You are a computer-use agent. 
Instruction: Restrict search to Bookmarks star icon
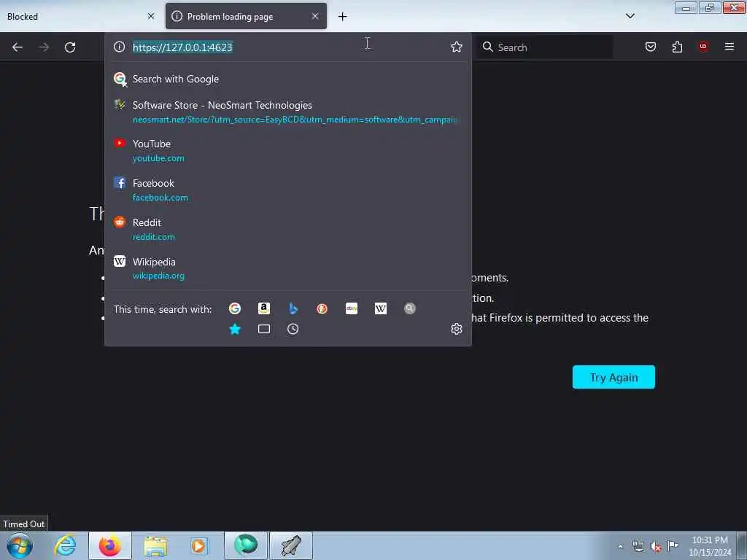click(x=235, y=329)
